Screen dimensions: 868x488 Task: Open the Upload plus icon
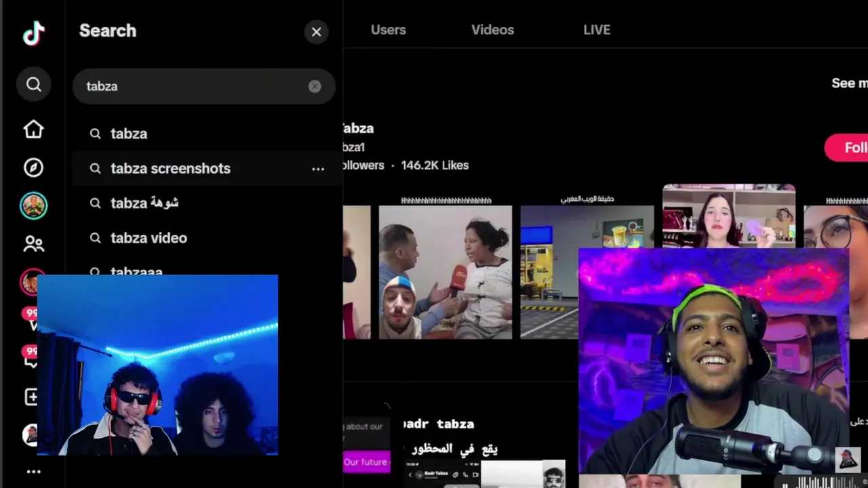[31, 397]
